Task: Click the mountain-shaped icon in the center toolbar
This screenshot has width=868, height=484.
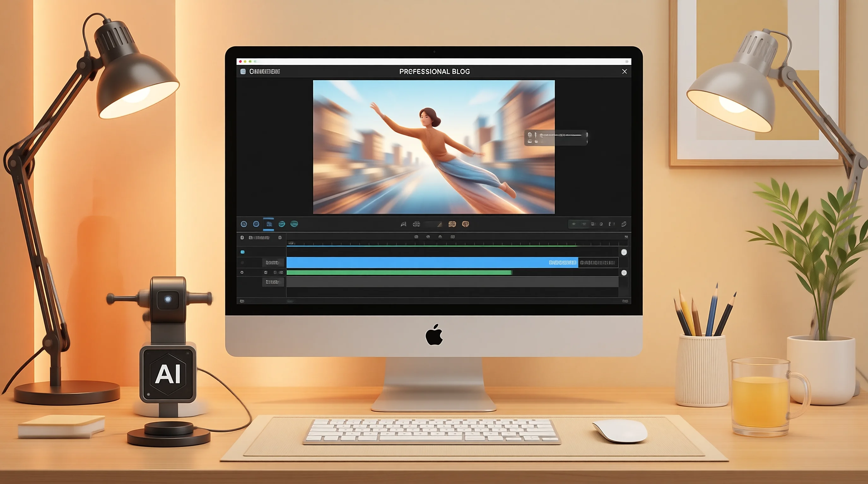Action: (403, 224)
